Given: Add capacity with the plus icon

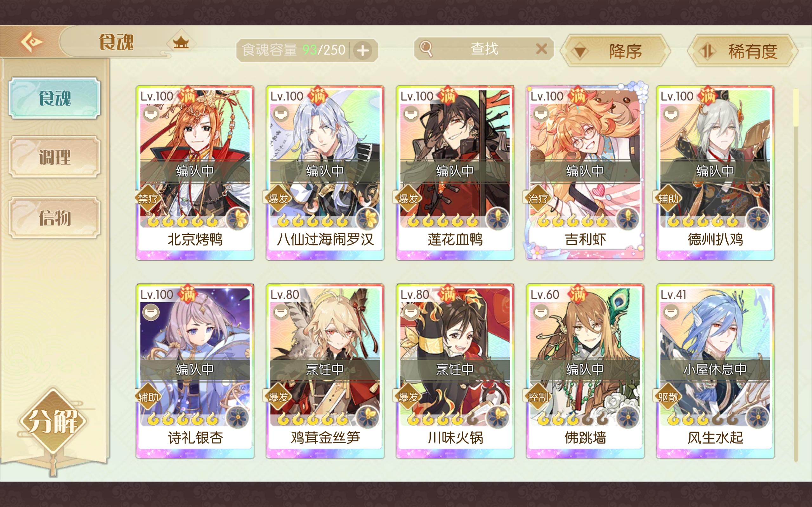Looking at the screenshot, I should [363, 51].
